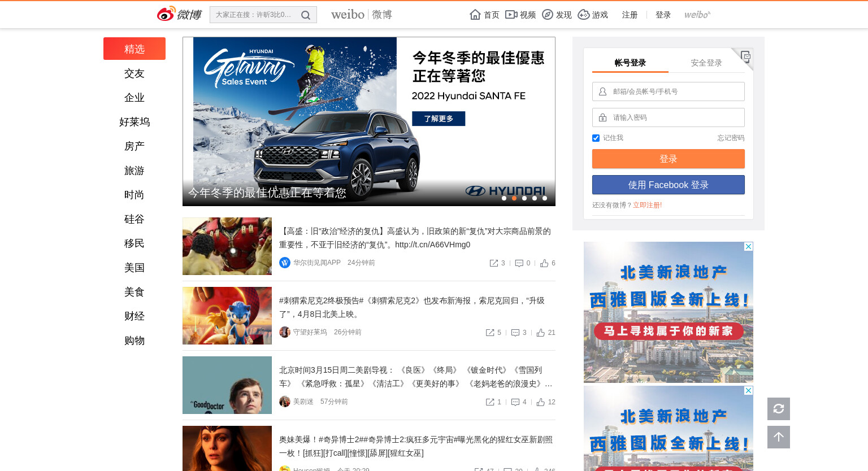The image size is (868, 471).
Task: Select 时尚 category in sidebar
Action: point(134,195)
